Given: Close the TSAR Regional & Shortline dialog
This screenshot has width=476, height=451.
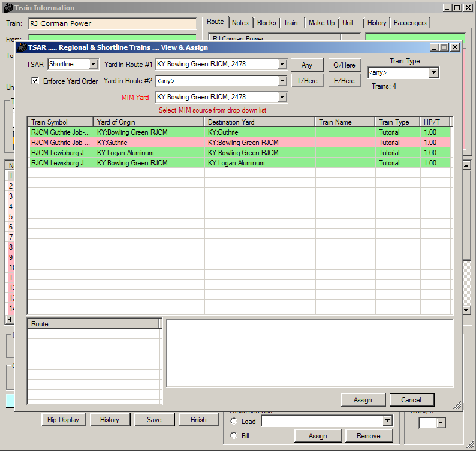Looking at the screenshot, I should pyautogui.click(x=455, y=47).
